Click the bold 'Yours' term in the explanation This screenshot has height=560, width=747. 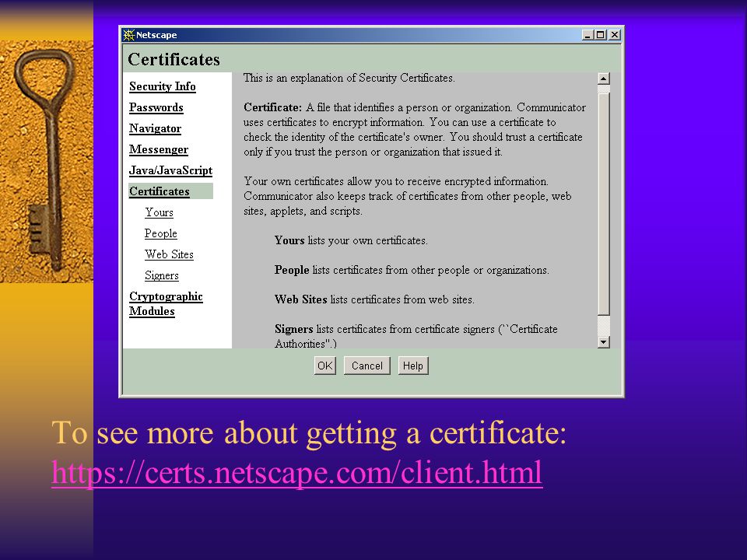coord(289,240)
